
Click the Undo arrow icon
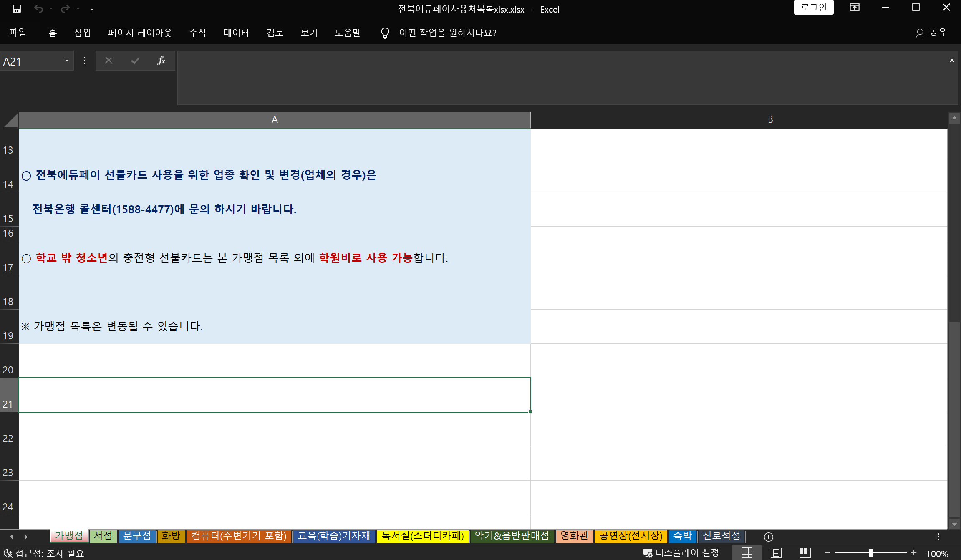tap(38, 9)
